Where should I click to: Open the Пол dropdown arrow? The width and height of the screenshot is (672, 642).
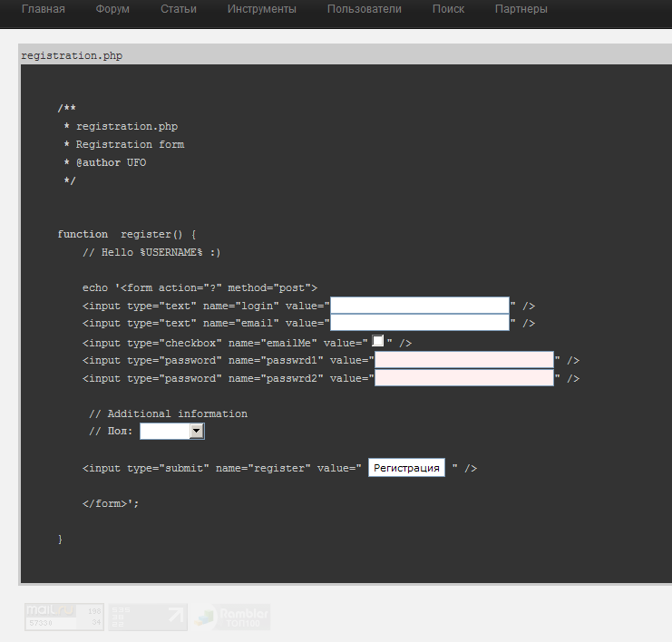[x=197, y=432]
